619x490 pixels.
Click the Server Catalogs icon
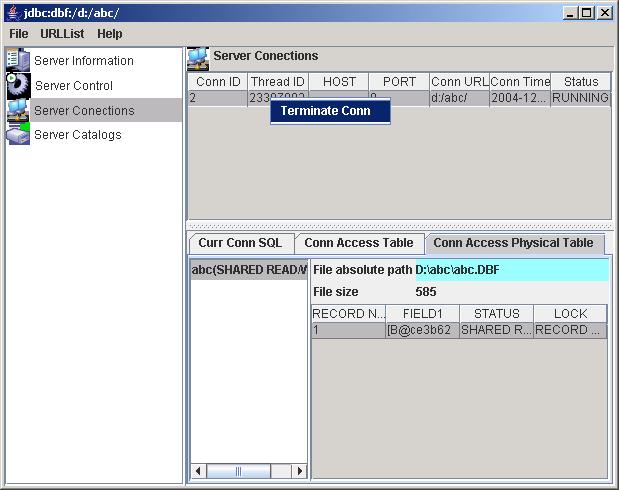coord(18,134)
